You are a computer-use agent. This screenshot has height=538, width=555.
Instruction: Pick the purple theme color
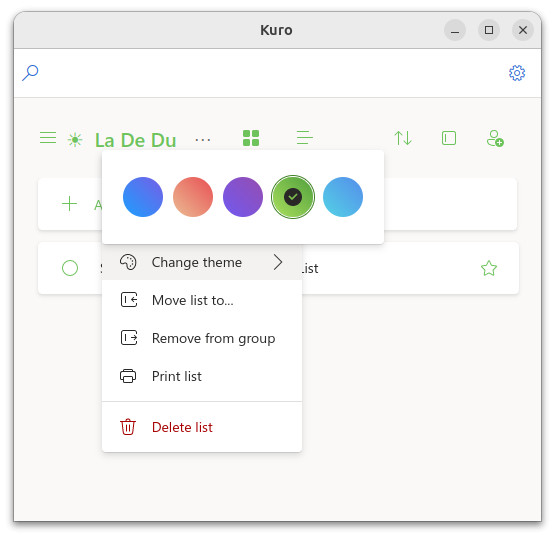[243, 197]
